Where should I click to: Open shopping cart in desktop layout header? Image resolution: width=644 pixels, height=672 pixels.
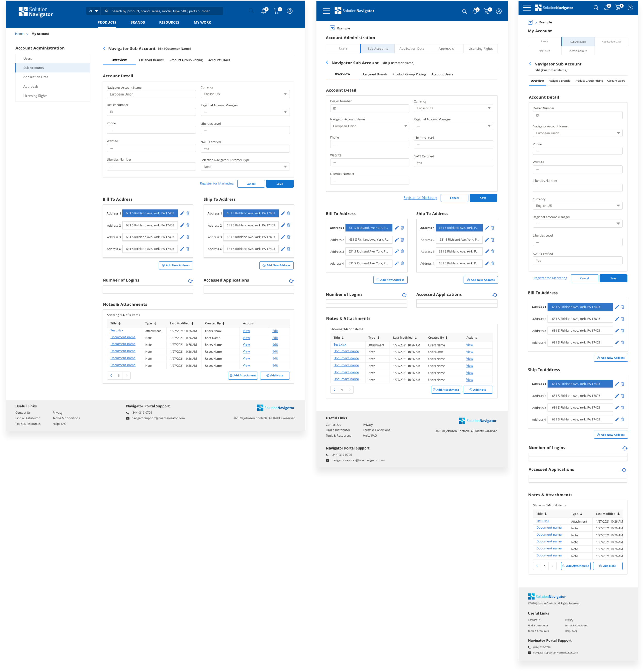pyautogui.click(x=277, y=11)
